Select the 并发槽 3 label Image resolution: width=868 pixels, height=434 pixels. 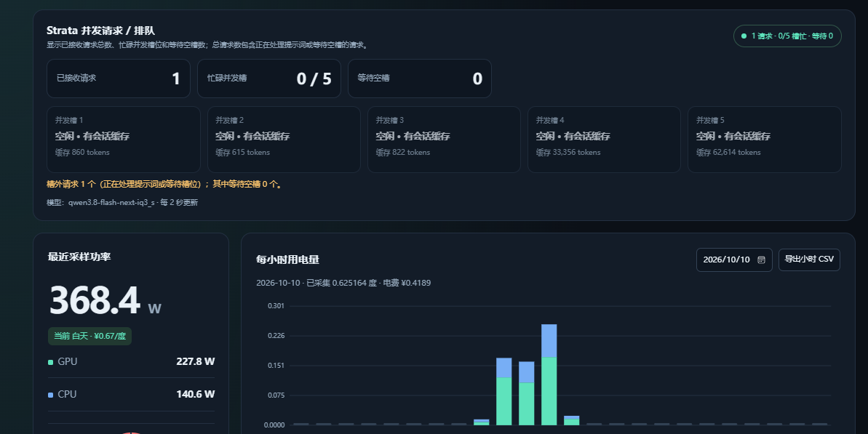390,120
